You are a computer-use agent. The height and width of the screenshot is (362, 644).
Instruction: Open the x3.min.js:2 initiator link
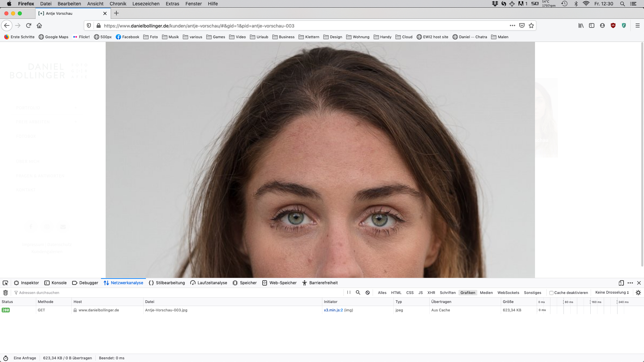click(333, 310)
